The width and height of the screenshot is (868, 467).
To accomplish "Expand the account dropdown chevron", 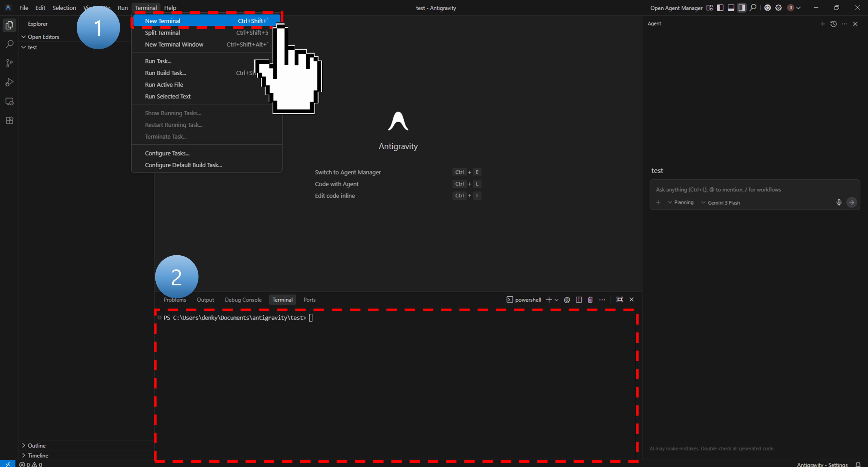I will click(798, 8).
